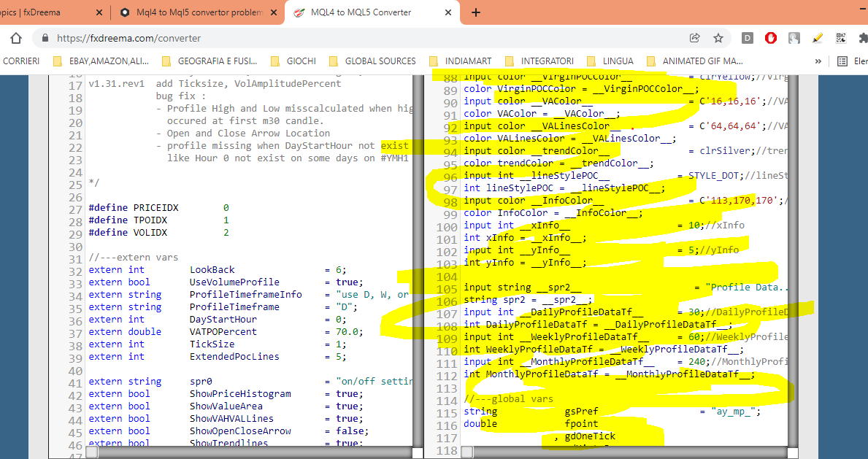The width and height of the screenshot is (868, 459).
Task: Click '#define VOLIDX' line in left panel
Action: (x=159, y=233)
